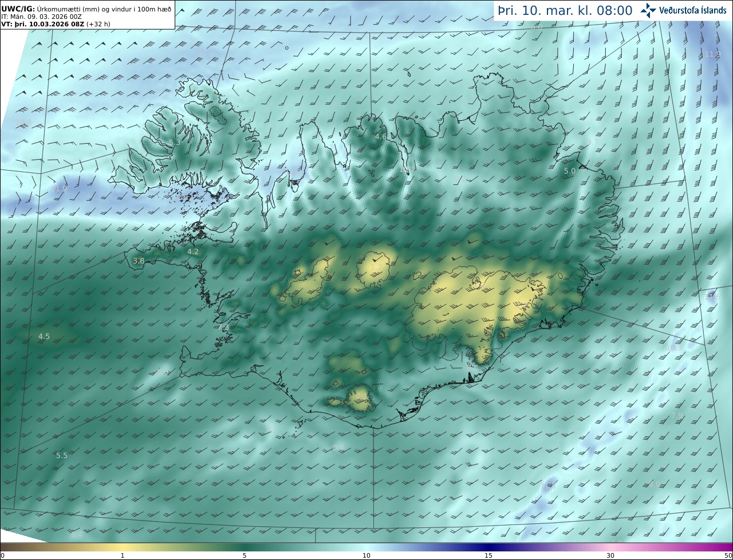This screenshot has width=733, height=560.
Task: Click the 5.0 value on the map
Action: [570, 171]
